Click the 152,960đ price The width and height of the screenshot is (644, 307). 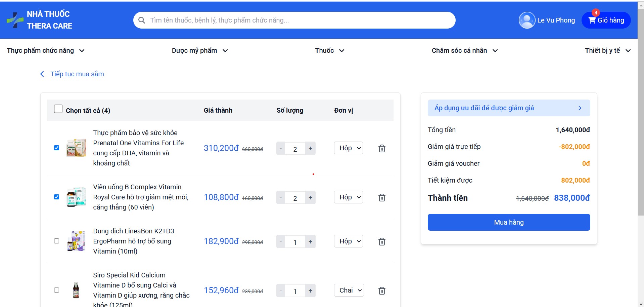(x=221, y=291)
